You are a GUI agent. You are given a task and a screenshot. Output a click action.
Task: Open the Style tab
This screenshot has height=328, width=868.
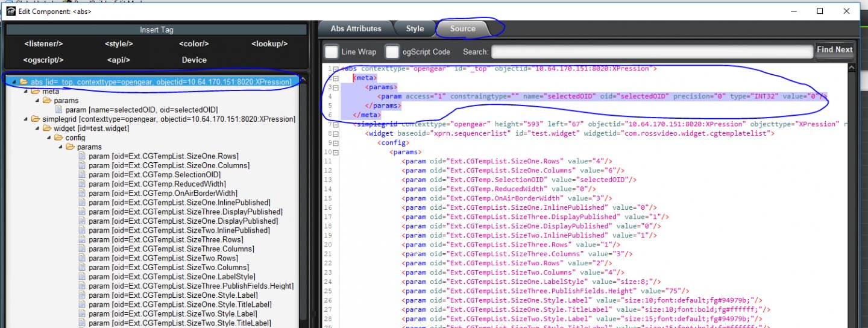(415, 28)
